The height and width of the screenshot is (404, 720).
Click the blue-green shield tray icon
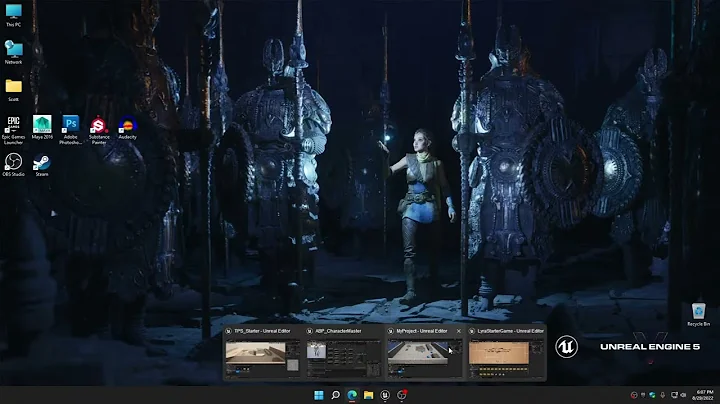click(x=652, y=395)
